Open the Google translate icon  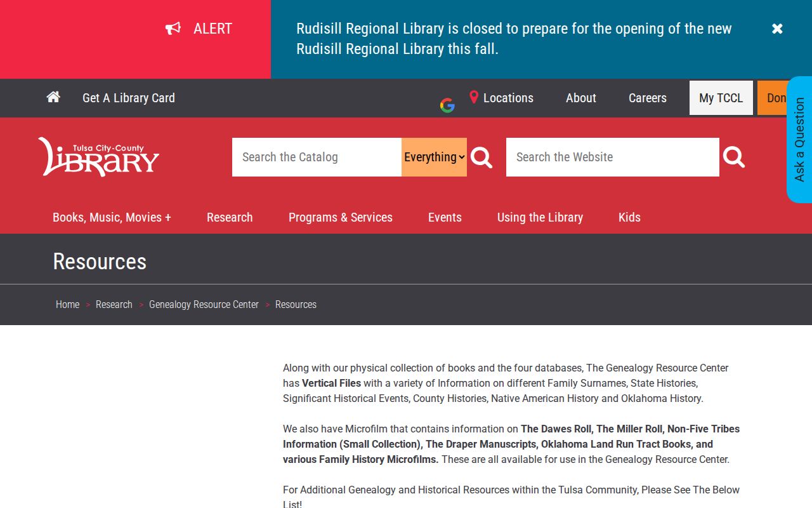[447, 106]
